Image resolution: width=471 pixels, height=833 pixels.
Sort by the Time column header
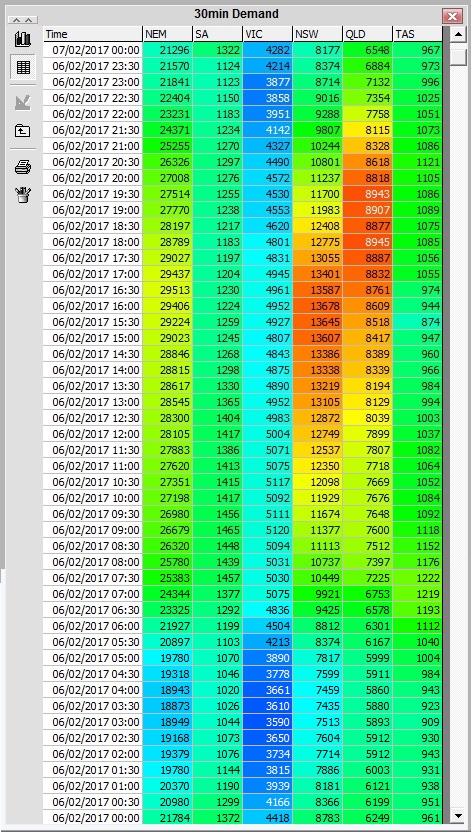coord(93,35)
